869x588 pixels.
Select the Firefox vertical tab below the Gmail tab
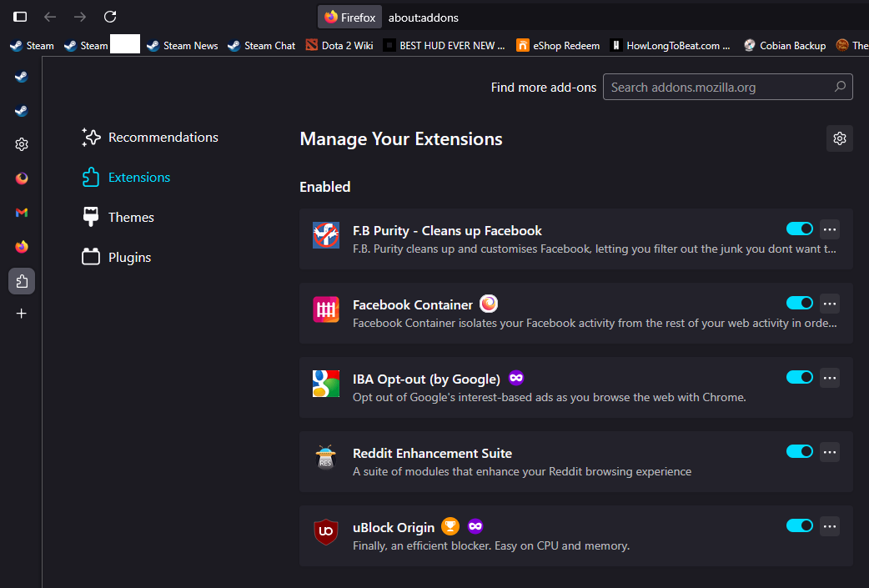click(x=22, y=247)
